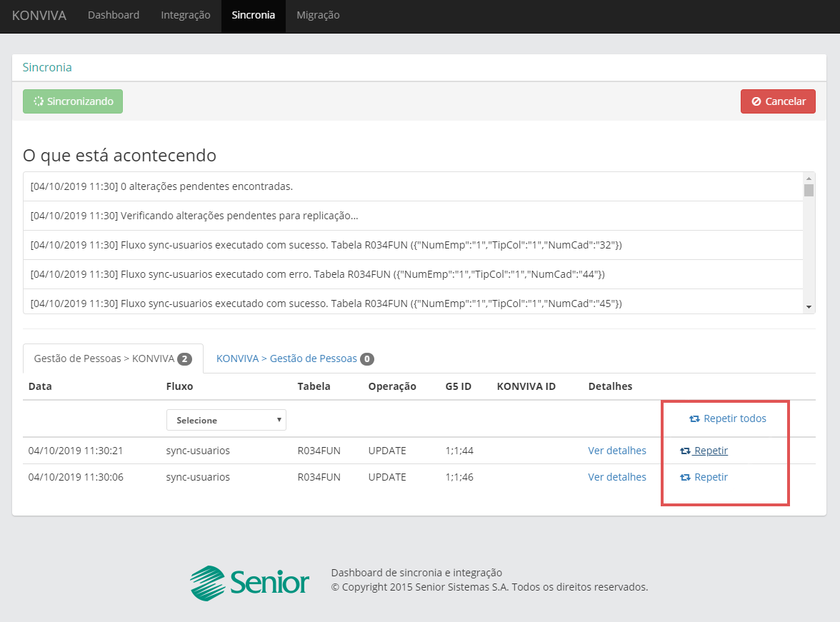Viewport: 840px width, 622px height.
Task: Click 'O que está acontecendo' heading
Action: click(119, 156)
